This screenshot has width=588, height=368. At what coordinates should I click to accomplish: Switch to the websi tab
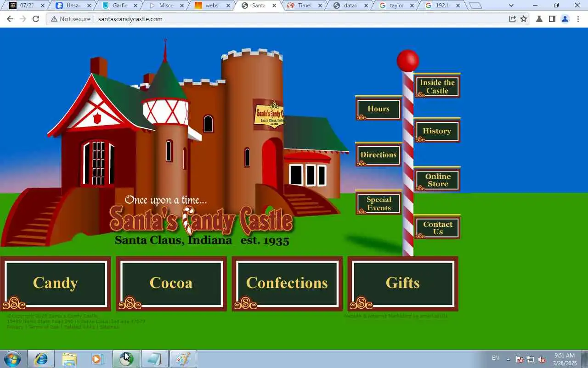tap(212, 6)
